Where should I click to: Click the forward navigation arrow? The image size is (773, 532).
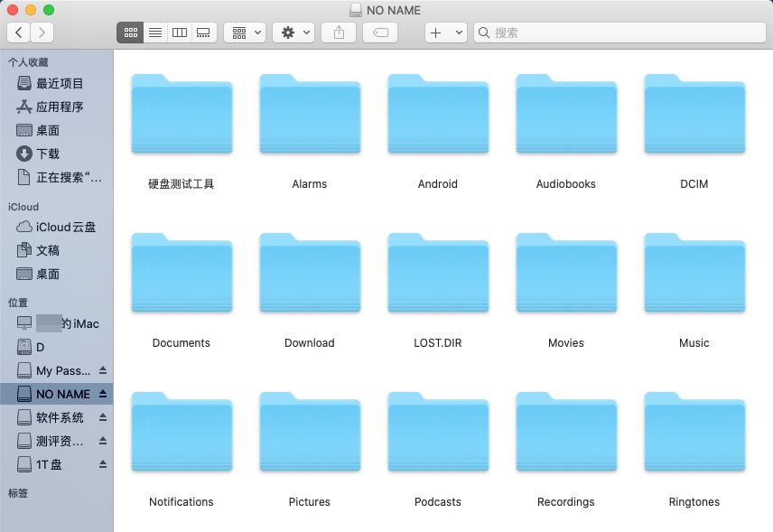(42, 33)
